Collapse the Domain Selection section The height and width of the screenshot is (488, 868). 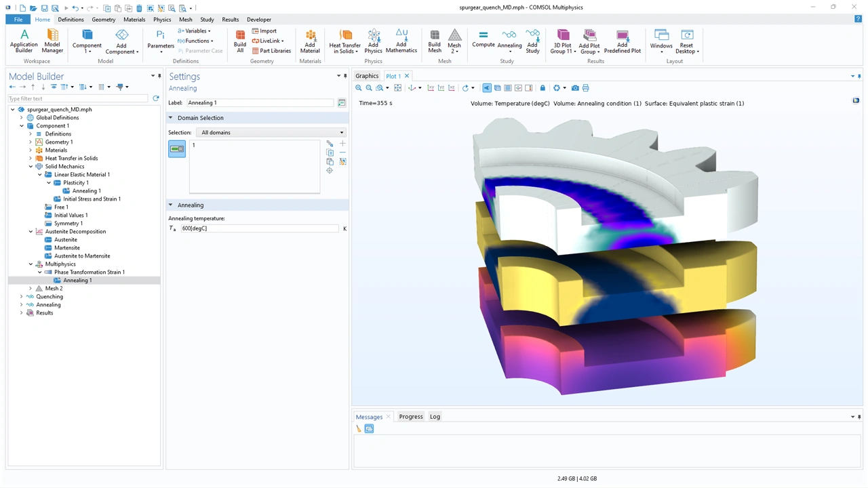[x=171, y=118]
